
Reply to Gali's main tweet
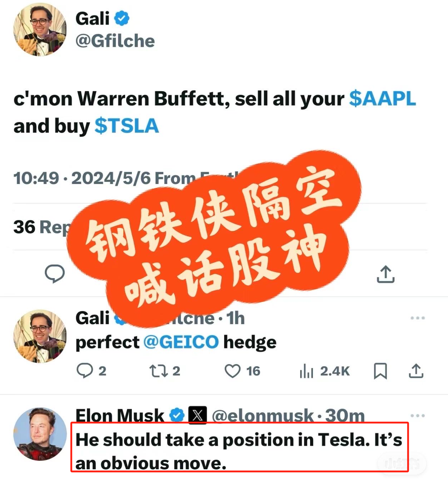pyautogui.click(x=55, y=274)
